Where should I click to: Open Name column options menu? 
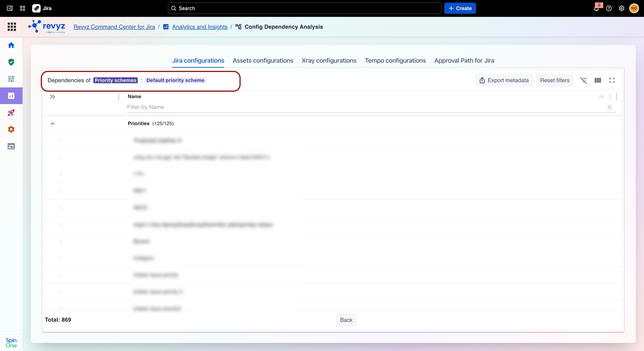[610, 96]
